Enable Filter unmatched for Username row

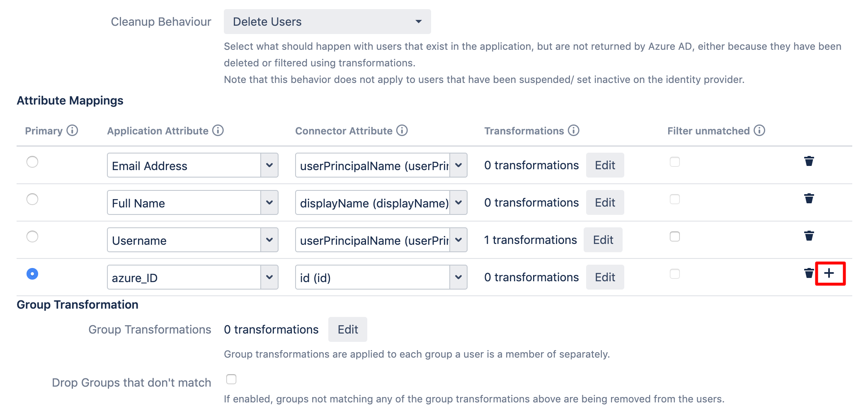[x=675, y=236]
